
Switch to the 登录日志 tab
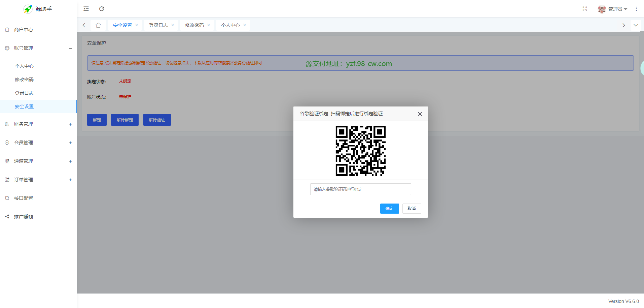click(x=158, y=25)
